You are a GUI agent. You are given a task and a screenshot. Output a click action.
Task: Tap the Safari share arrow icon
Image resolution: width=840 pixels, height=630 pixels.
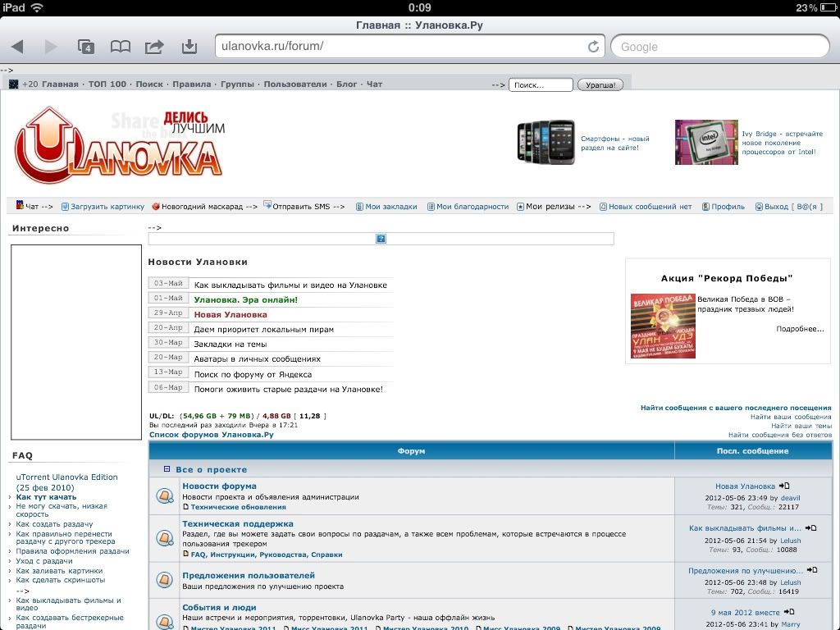tap(154, 47)
